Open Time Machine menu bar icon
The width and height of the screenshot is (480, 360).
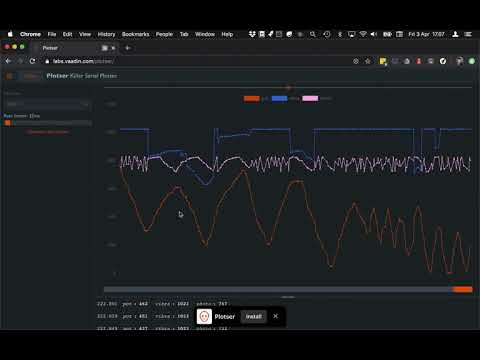point(327,34)
